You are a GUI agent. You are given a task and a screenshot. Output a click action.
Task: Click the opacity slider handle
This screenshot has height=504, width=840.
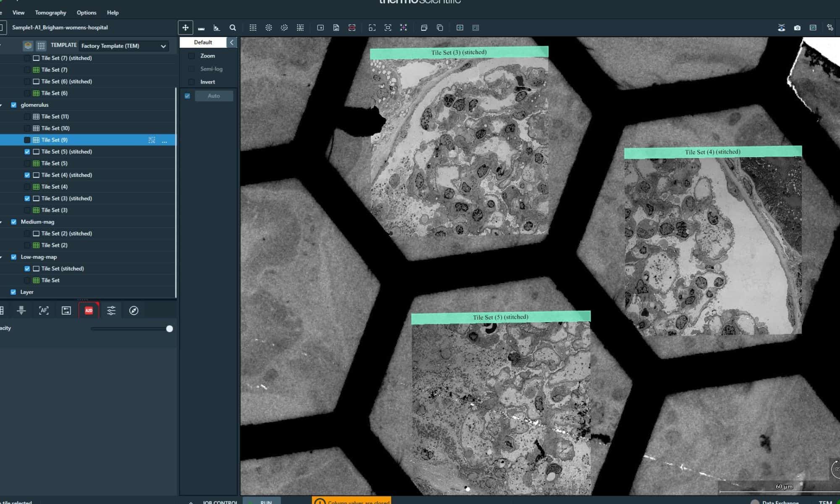click(x=169, y=329)
